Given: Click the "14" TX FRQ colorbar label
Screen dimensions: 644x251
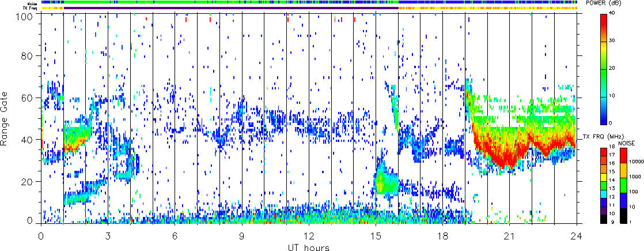Looking at the screenshot, I should 612,180.
